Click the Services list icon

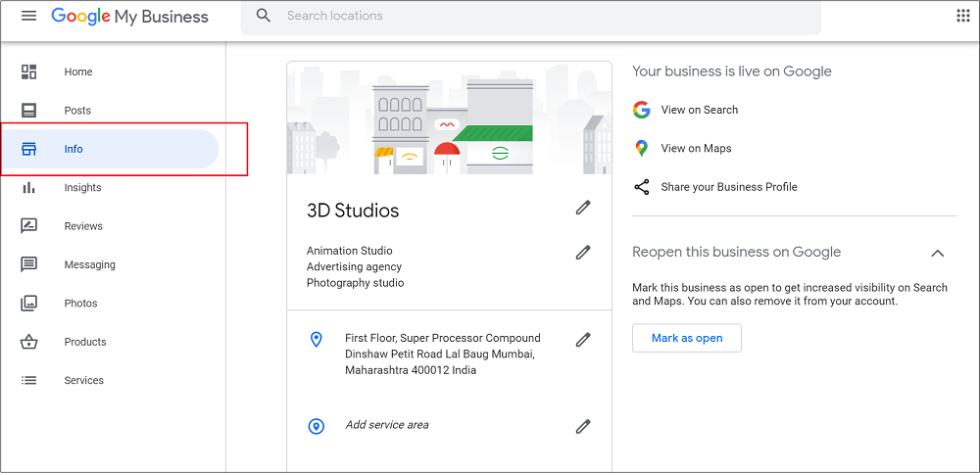28,381
